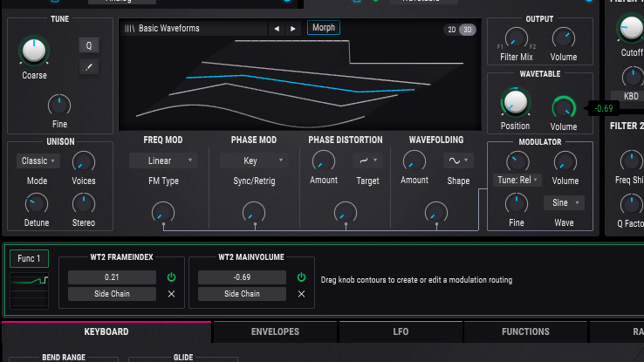Expand the Modulator Wave Sine dropdown

(564, 202)
